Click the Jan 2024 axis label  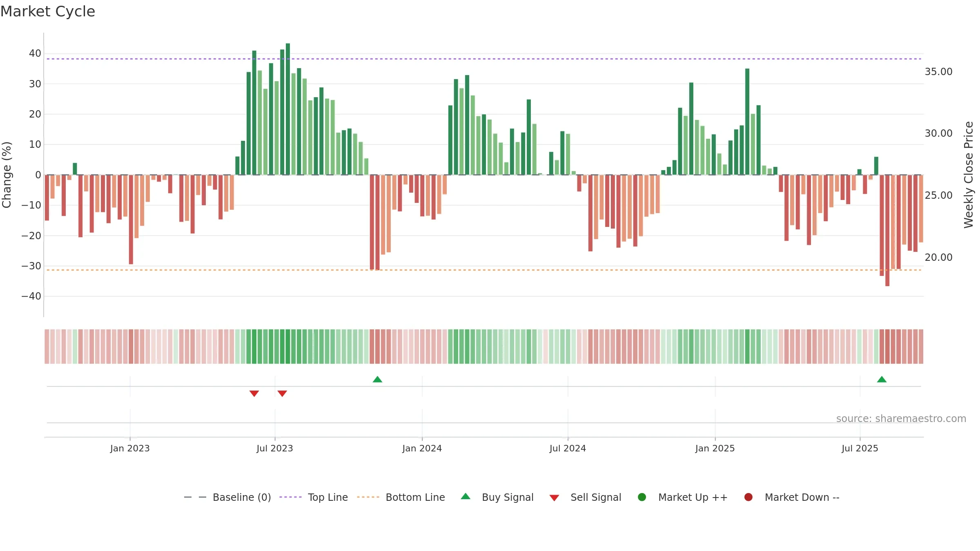pos(422,448)
